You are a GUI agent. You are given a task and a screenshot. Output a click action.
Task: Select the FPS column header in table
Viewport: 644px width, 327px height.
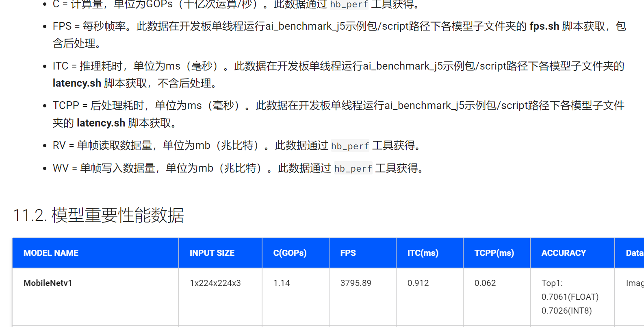point(348,253)
